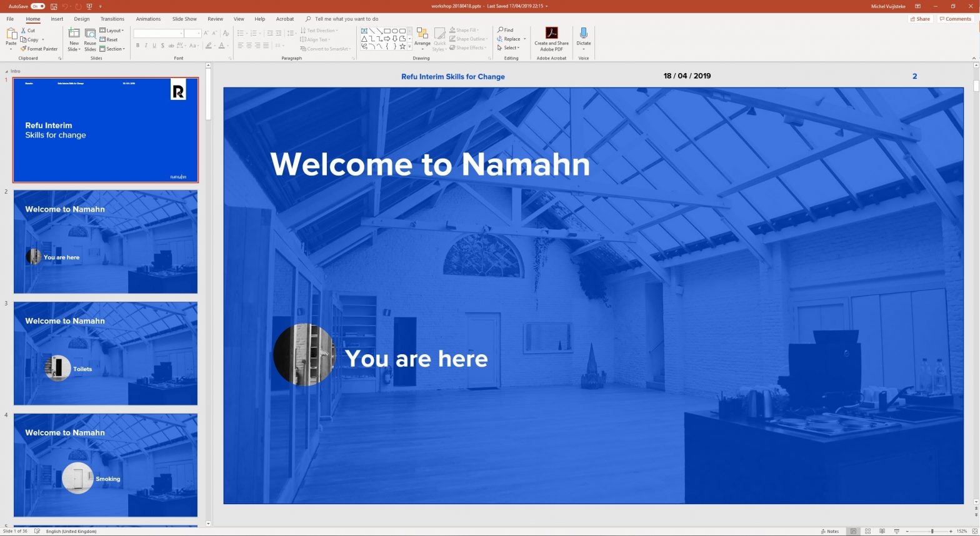
Task: Open the Select dropdown
Action: click(x=508, y=47)
